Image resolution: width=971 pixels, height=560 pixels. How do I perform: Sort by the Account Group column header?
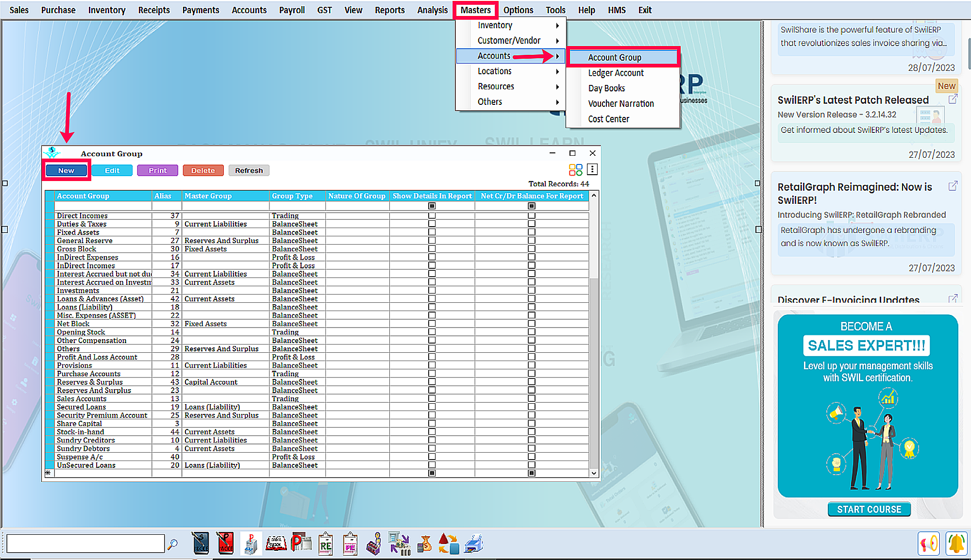click(x=103, y=196)
